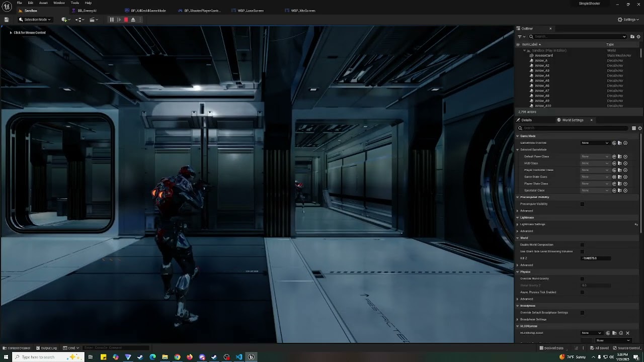Open the Output Log

[46, 348]
